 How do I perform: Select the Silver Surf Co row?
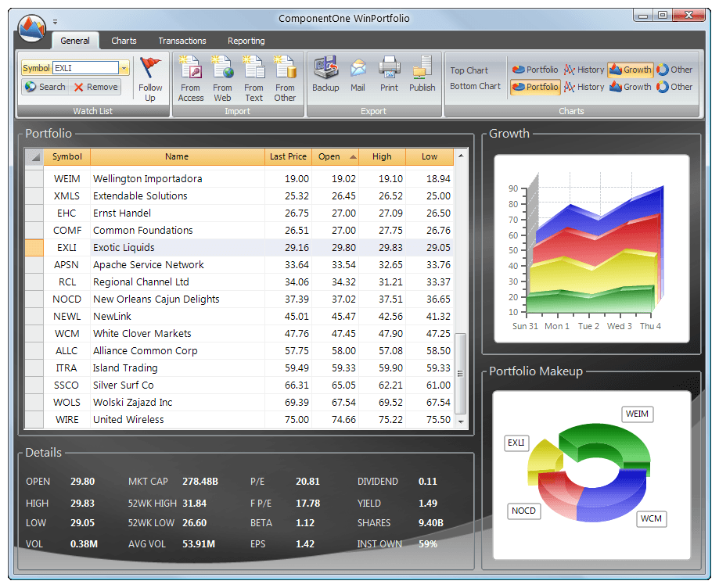pos(239,385)
